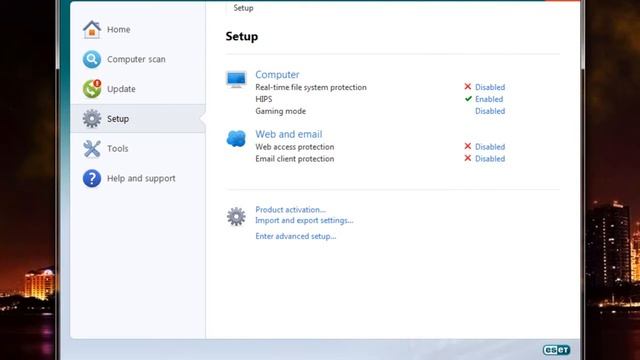Viewport: 640px width, 360px height.
Task: Click Import and export settings link
Action: (x=304, y=220)
